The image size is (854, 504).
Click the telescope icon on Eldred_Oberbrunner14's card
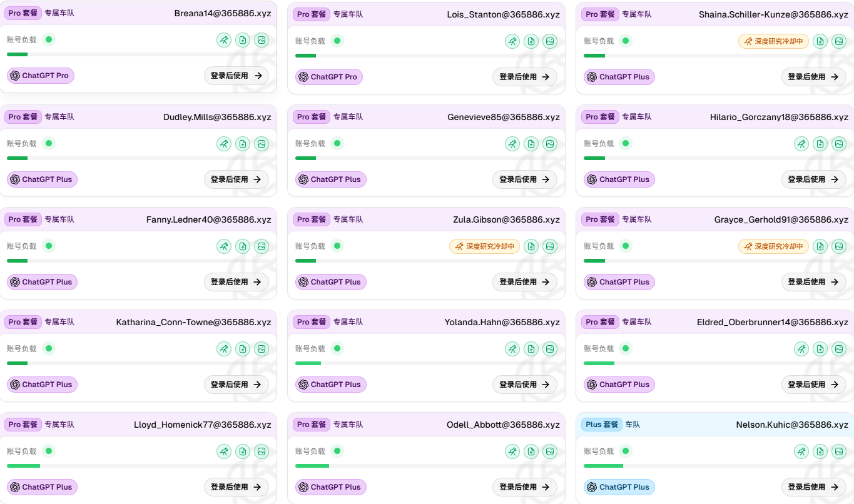801,349
